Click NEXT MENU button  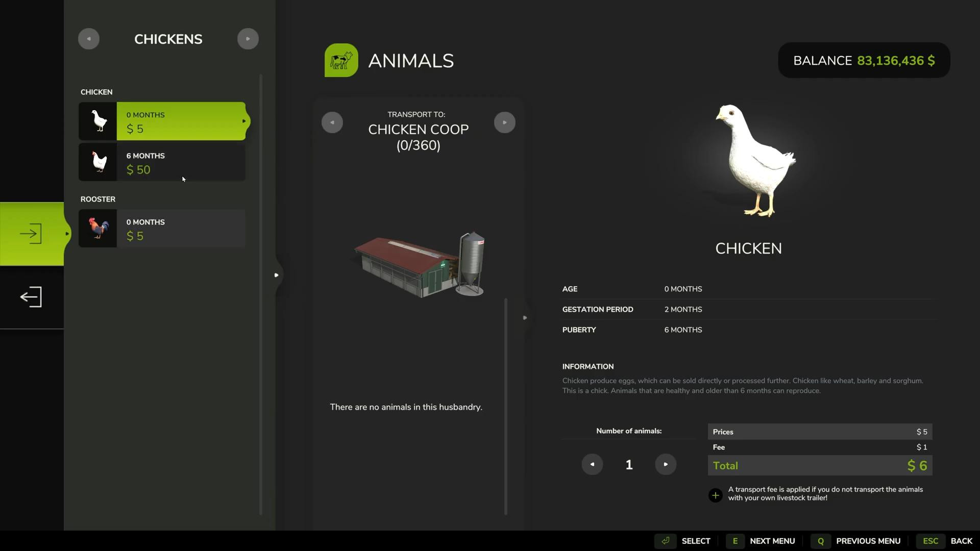click(772, 541)
